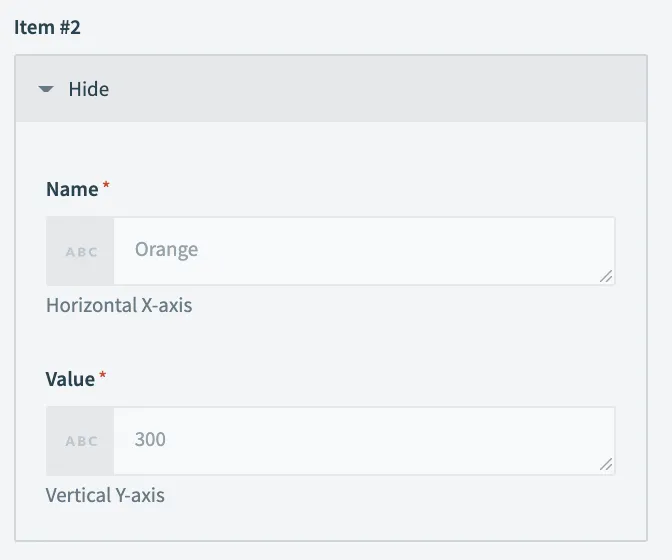The image size is (672, 560).
Task: Collapse Item #2 via empty gray header bar
Action: click(380, 89)
